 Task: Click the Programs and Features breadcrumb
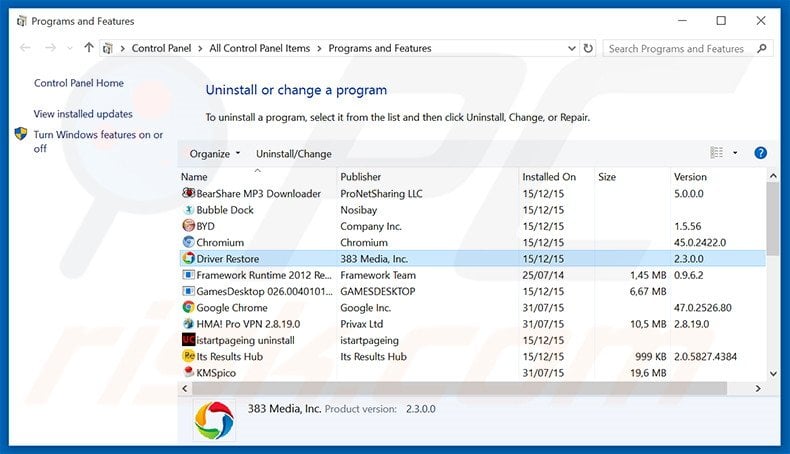pyautogui.click(x=380, y=48)
